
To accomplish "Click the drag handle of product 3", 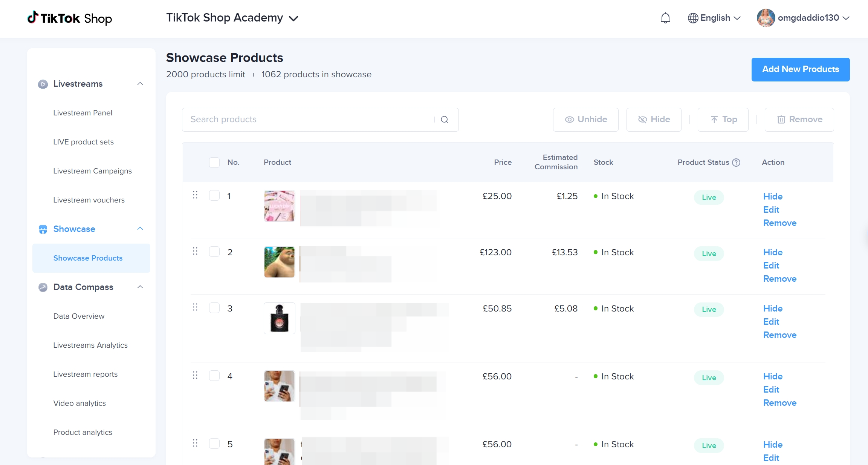I will point(195,307).
